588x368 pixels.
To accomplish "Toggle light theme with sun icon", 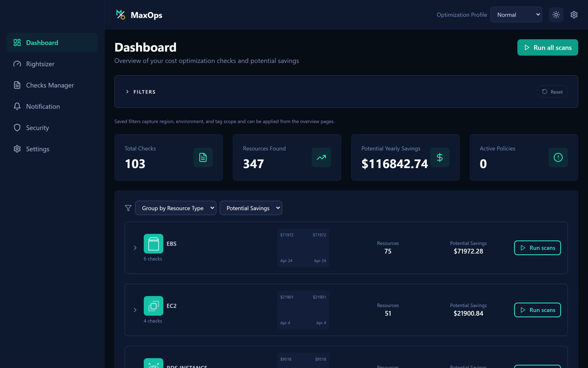I will pyautogui.click(x=556, y=15).
